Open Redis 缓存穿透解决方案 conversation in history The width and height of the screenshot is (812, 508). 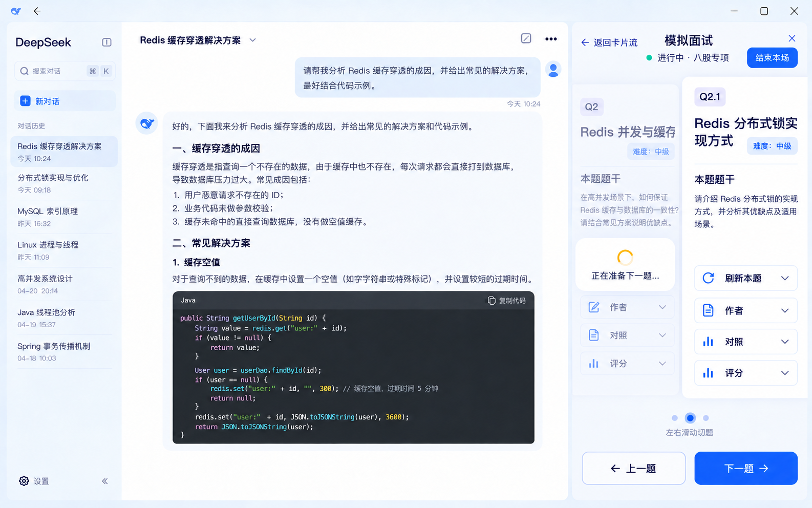coord(64,152)
